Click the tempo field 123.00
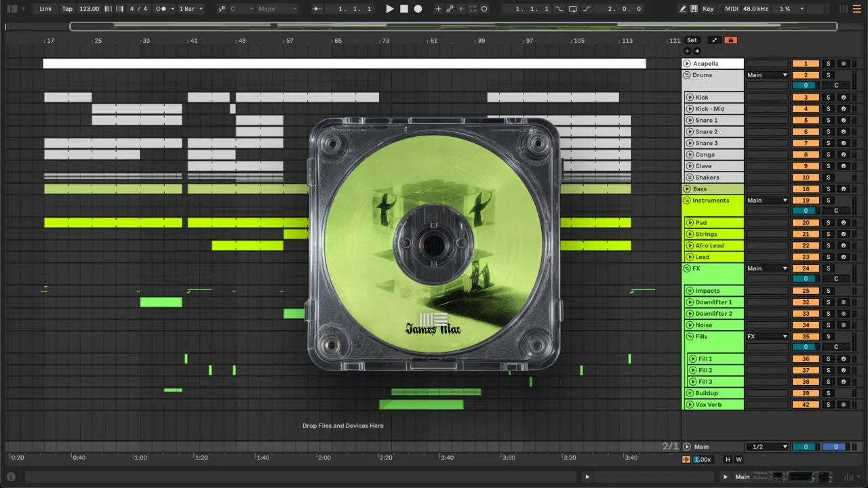This screenshot has height=488, width=868. tap(89, 9)
